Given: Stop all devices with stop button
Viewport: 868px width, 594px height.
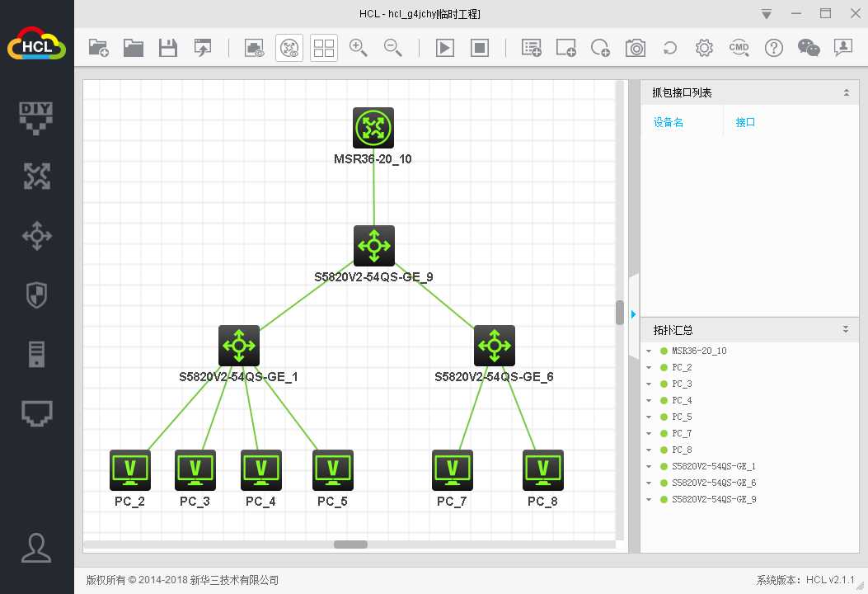Looking at the screenshot, I should [x=480, y=48].
